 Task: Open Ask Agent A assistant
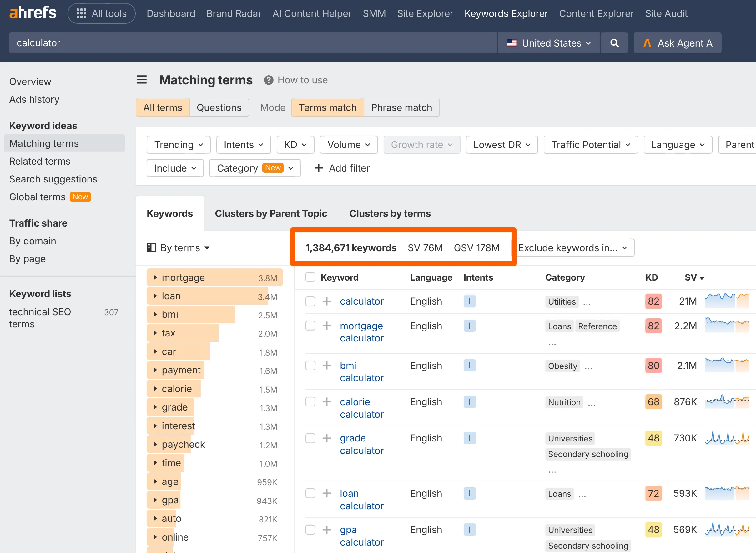677,43
